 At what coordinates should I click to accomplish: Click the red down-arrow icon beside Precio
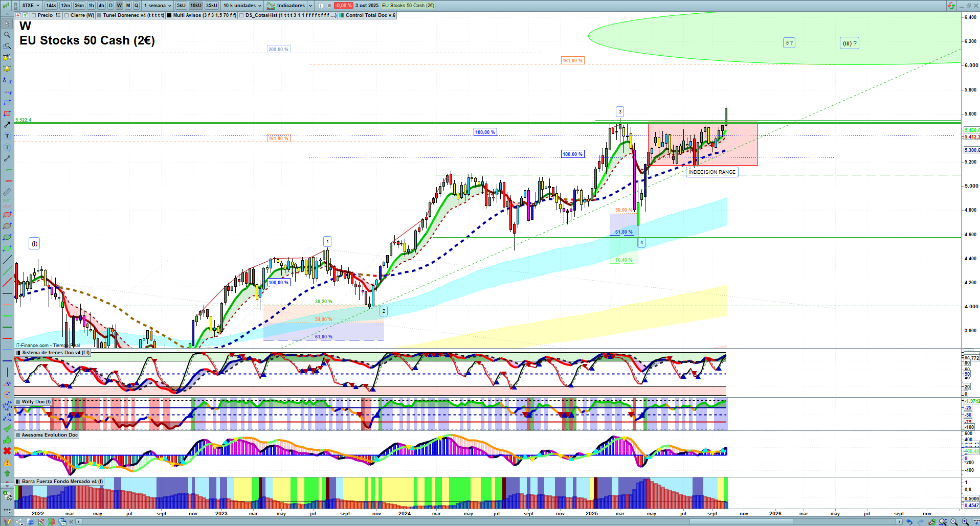click(18, 15)
